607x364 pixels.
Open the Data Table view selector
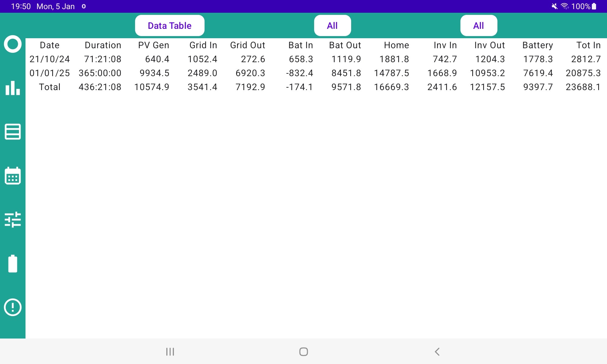[170, 25]
